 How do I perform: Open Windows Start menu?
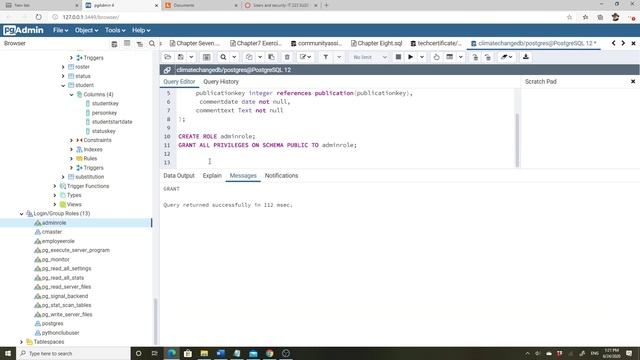pyautogui.click(x=8, y=353)
